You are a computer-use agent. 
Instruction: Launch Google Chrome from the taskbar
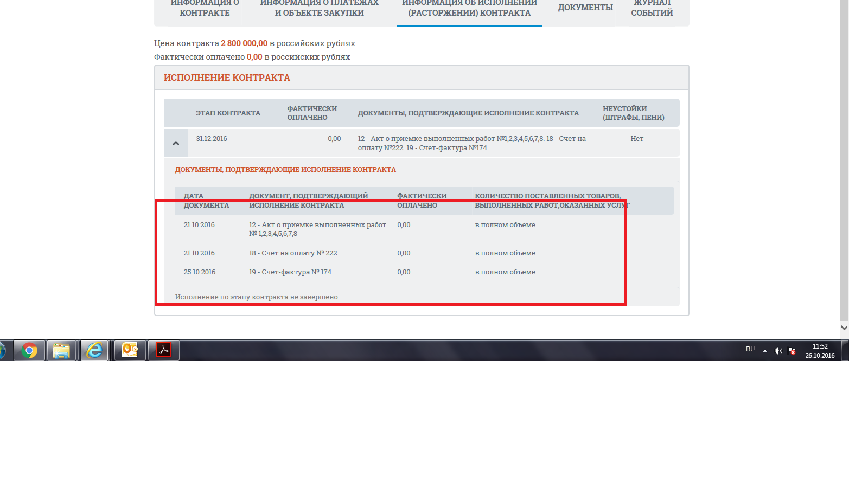[x=29, y=351]
